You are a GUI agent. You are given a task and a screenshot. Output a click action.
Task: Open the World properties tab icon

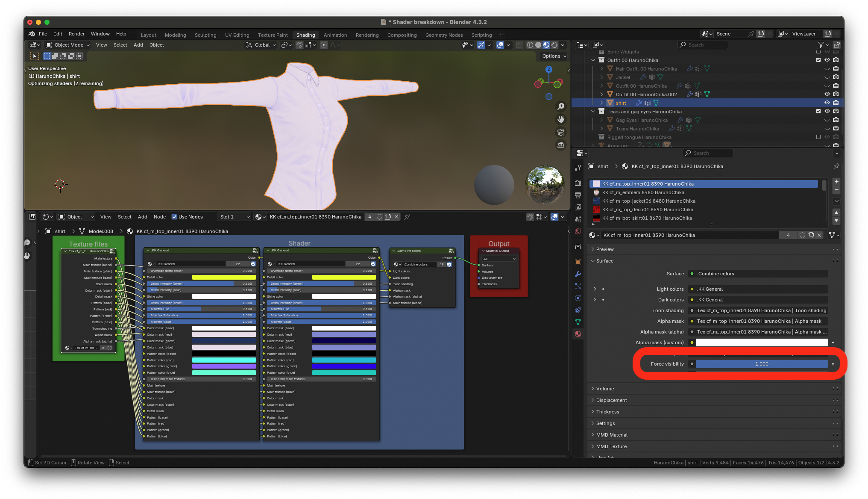[578, 231]
